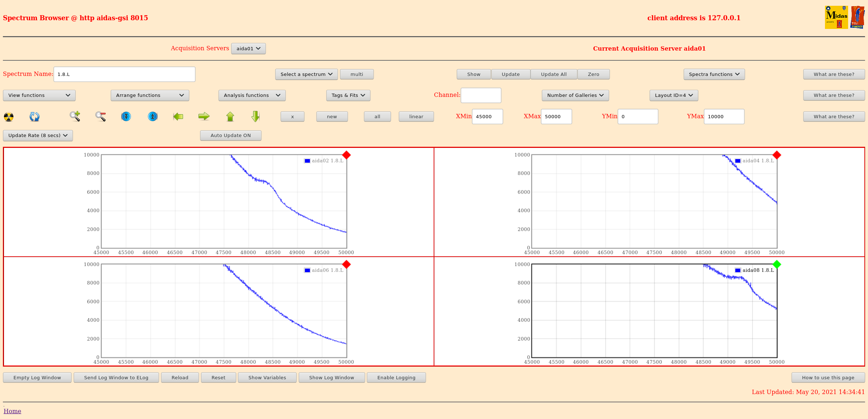Open the Analysis functions menu
Screen dimensions: 868x419
coord(252,95)
